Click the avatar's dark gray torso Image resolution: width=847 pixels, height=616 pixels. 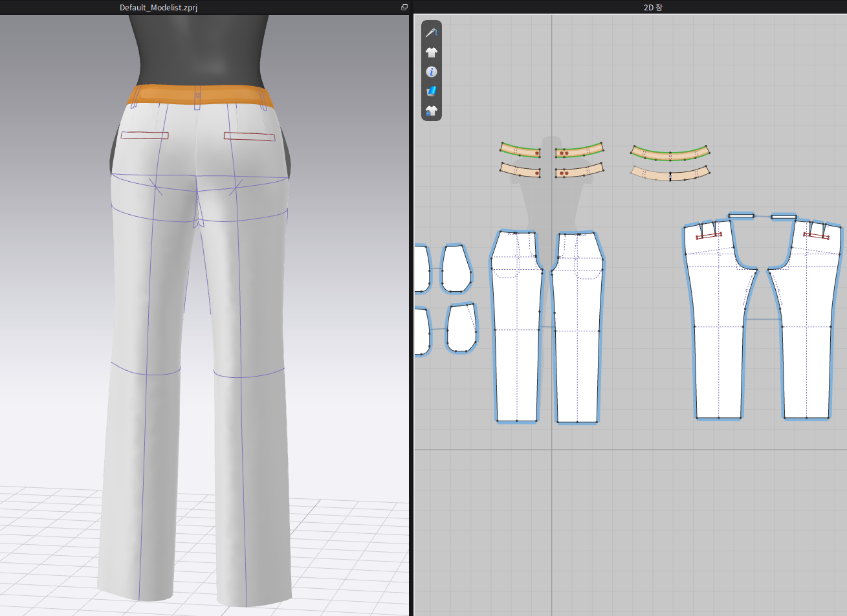click(x=201, y=49)
